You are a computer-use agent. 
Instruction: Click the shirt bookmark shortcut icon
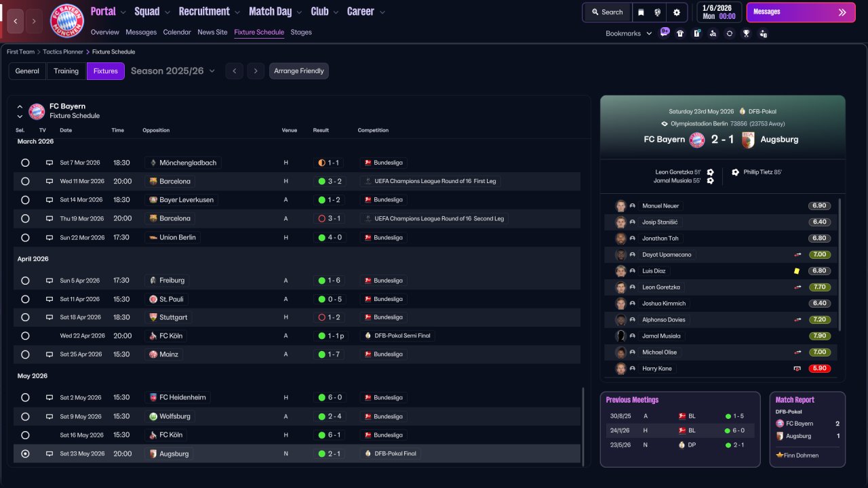point(680,33)
